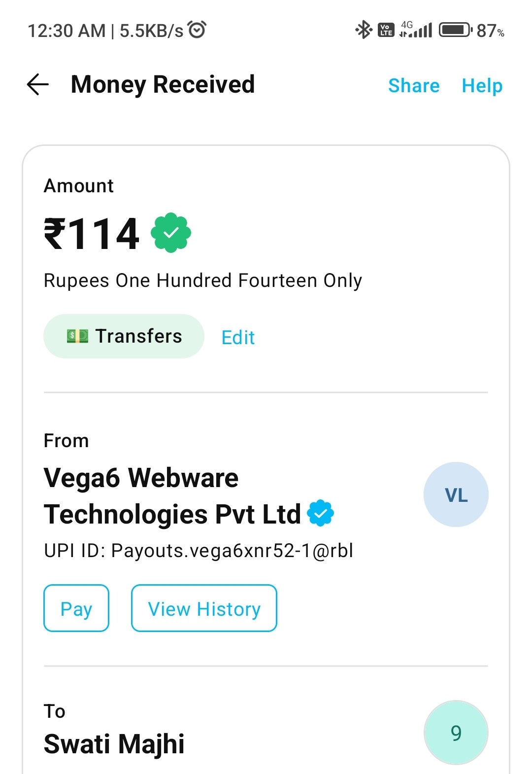The image size is (532, 774).
Task: Open View History for Vega6
Action: (x=204, y=608)
